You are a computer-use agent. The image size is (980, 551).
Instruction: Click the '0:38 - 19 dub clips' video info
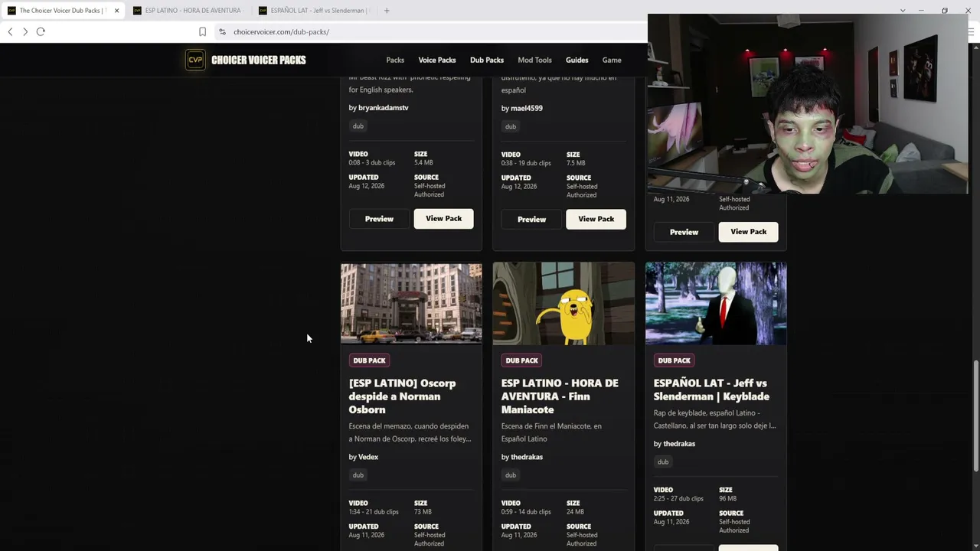[526, 163]
